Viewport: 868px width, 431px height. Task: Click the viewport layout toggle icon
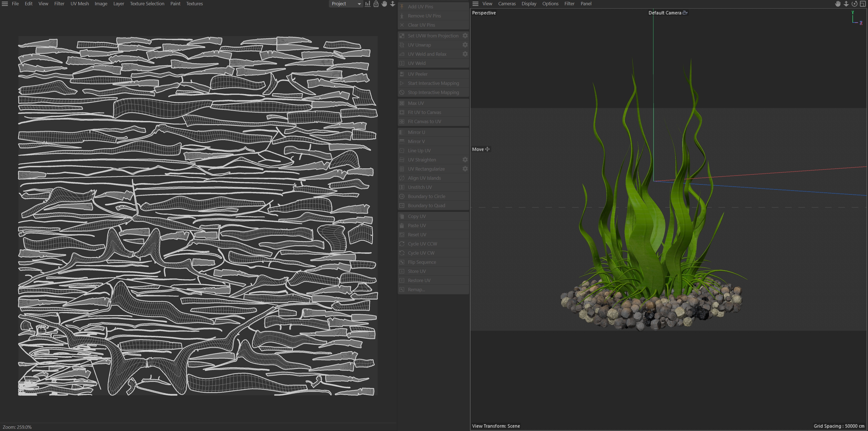point(863,4)
